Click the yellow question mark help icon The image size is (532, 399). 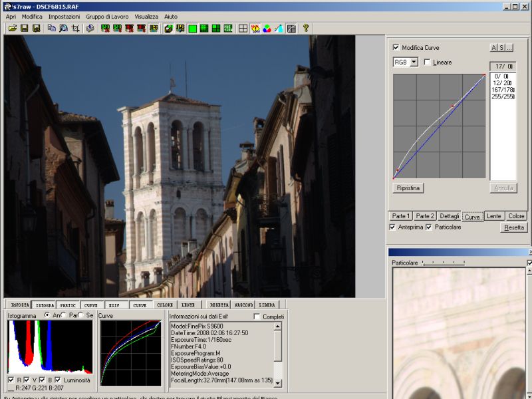pos(306,29)
